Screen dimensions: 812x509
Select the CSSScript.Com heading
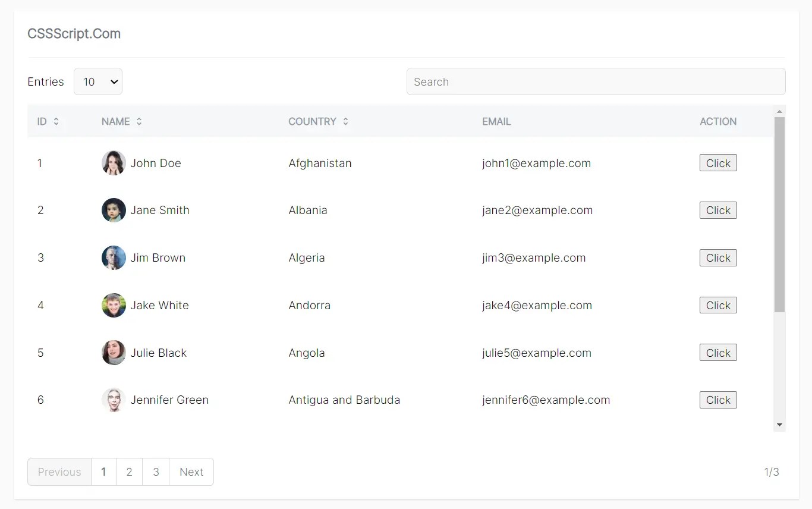74,34
